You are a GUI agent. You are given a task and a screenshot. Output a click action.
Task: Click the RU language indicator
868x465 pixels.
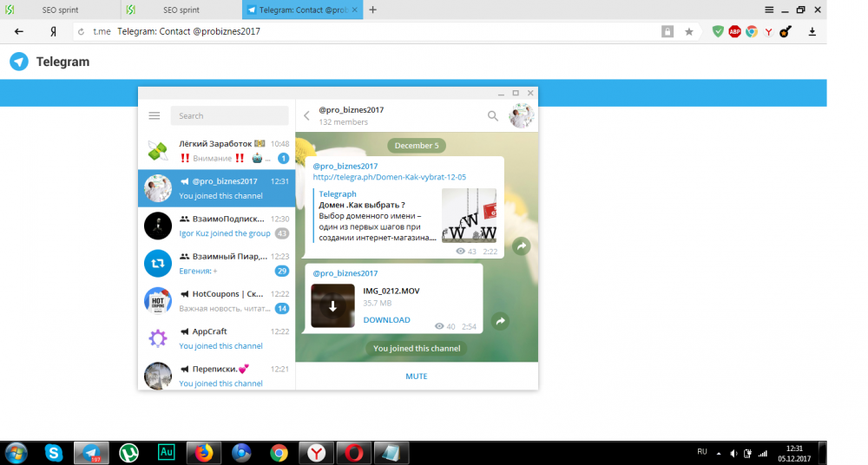[702, 452]
